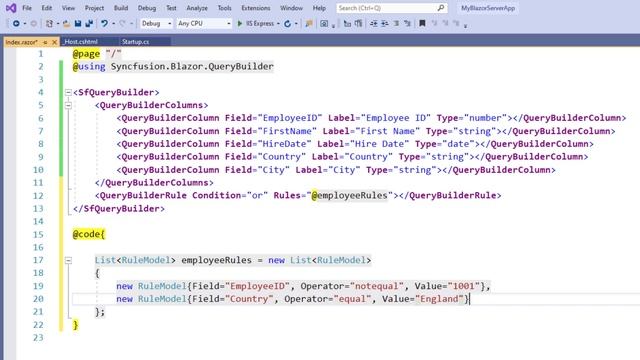This screenshot has width=640, height=360.
Task: Collapse the SfQueryBuilder block on line 4
Action: click(68, 92)
